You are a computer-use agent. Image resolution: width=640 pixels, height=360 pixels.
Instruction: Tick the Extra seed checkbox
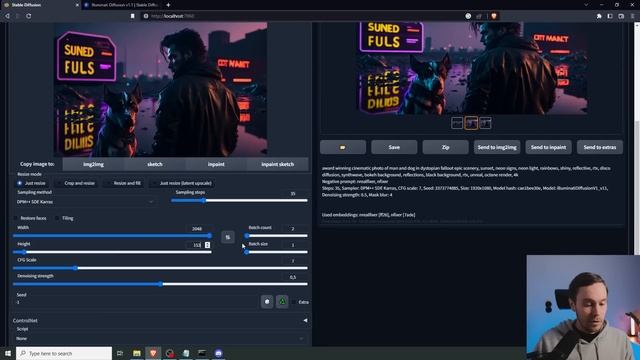coord(294,302)
